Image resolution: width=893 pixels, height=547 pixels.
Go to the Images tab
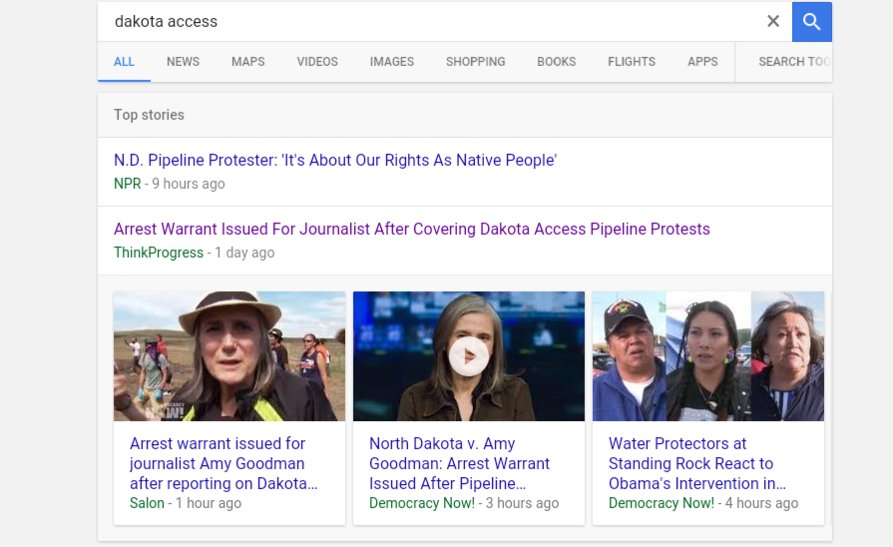(x=391, y=62)
